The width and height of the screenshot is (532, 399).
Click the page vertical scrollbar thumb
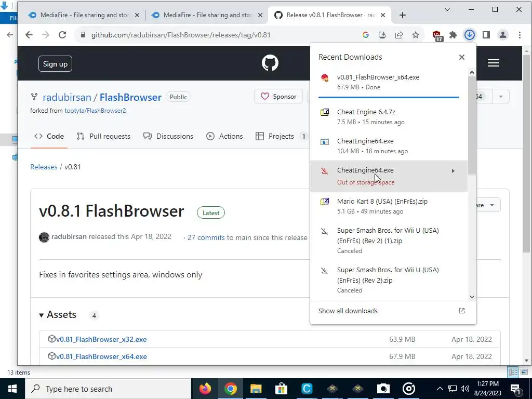coord(526,154)
